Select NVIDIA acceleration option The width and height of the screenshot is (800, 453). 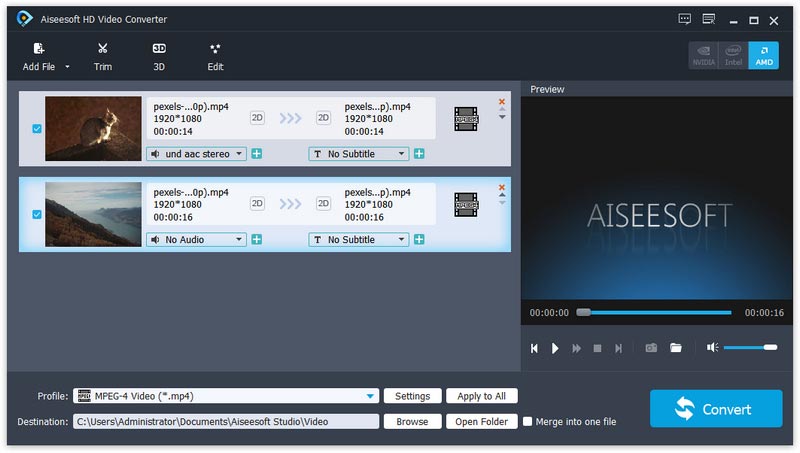pos(704,55)
